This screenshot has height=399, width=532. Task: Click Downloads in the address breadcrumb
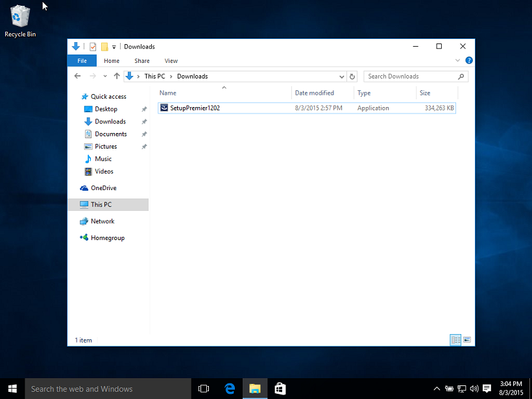click(193, 77)
